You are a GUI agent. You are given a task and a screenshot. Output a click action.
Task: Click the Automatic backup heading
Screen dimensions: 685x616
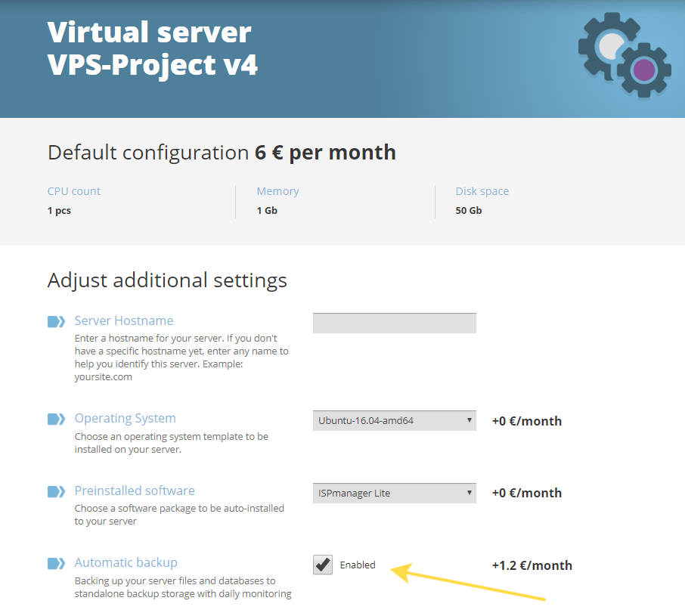(126, 562)
